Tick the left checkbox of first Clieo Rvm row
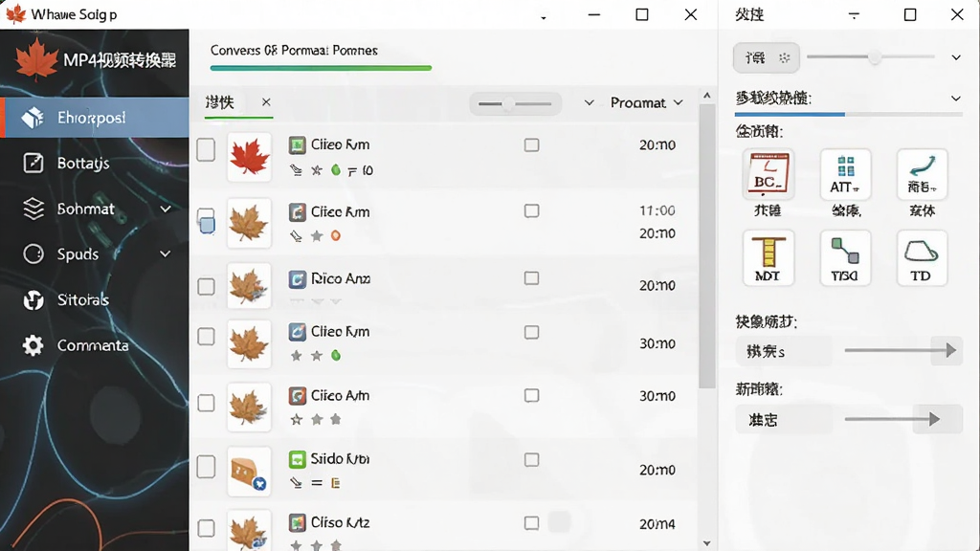Viewport: 980px width, 551px height. (207, 150)
